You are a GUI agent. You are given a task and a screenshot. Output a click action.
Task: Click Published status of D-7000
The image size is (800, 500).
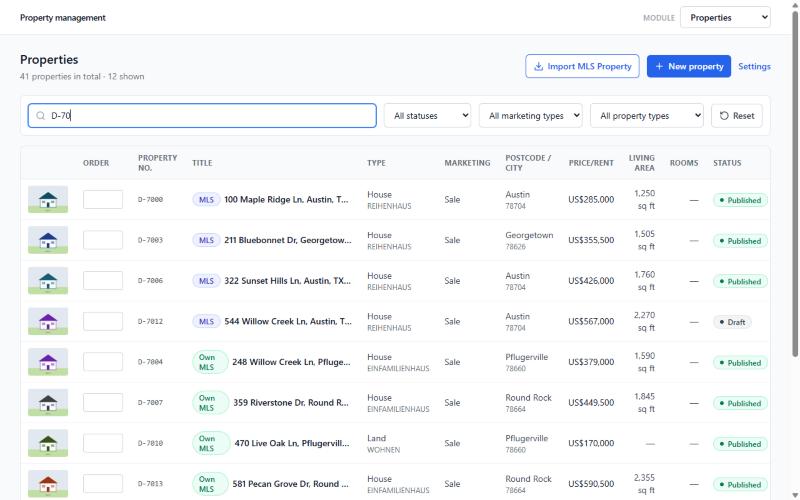tap(740, 200)
